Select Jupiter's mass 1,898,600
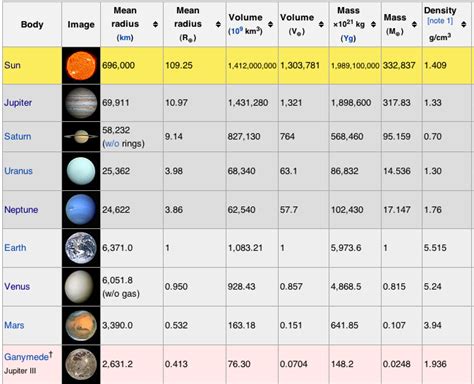This screenshot has width=474, height=384. [x=351, y=102]
